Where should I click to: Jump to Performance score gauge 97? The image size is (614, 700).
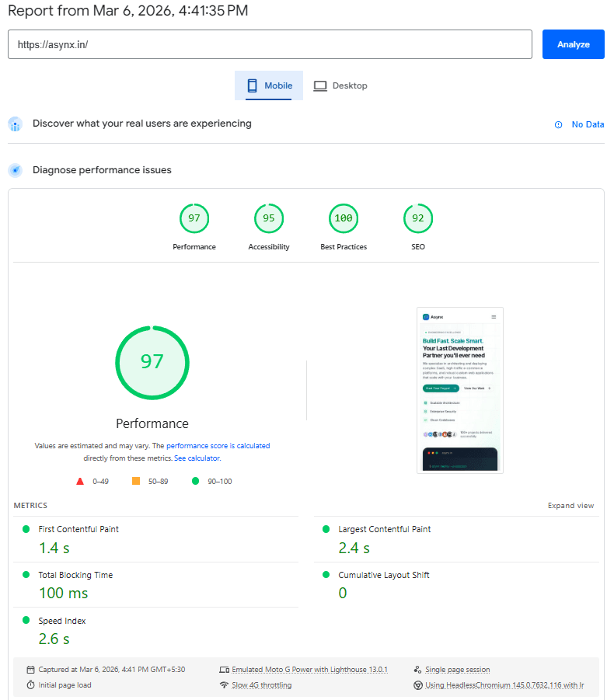pyautogui.click(x=194, y=218)
